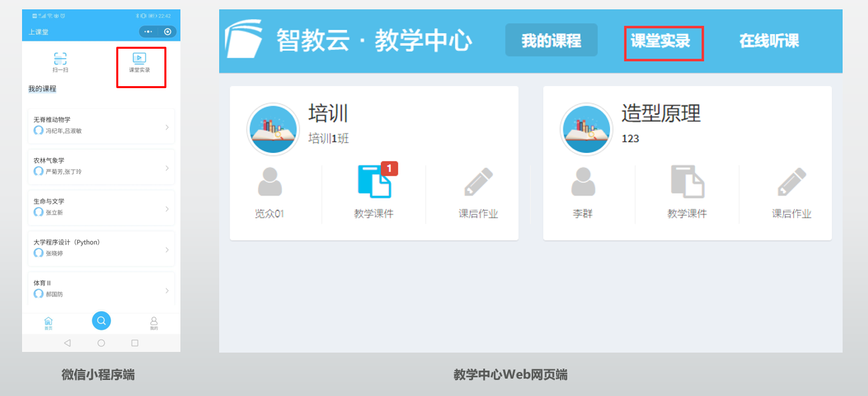Go to 首页 home icon
The height and width of the screenshot is (396, 868).
click(48, 322)
